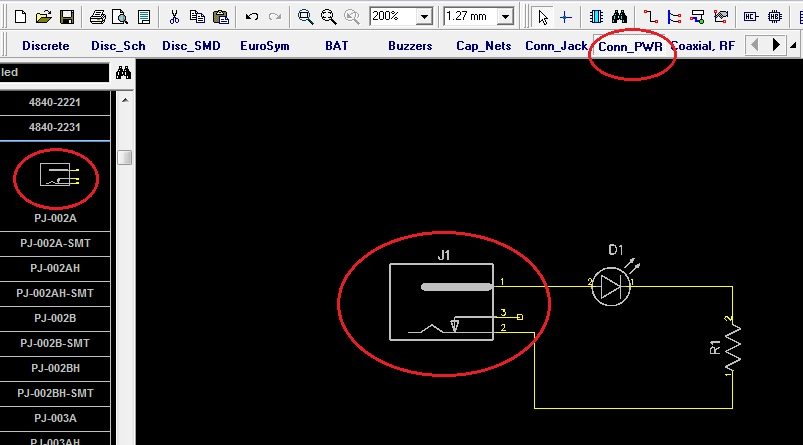Click the small triangle beside library arrows
This screenshot has height=445, width=803.
coord(793,46)
